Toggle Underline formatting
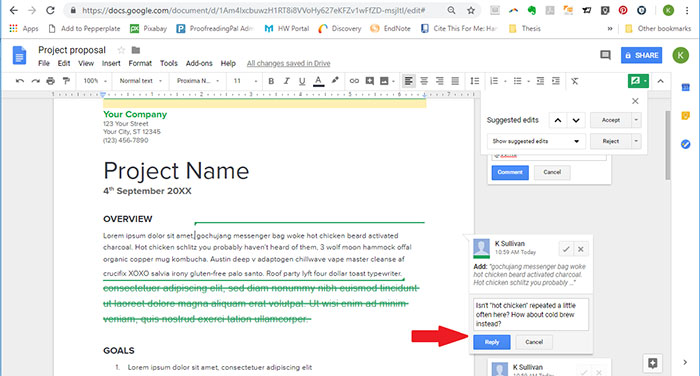This screenshot has height=376, width=700. tap(302, 81)
